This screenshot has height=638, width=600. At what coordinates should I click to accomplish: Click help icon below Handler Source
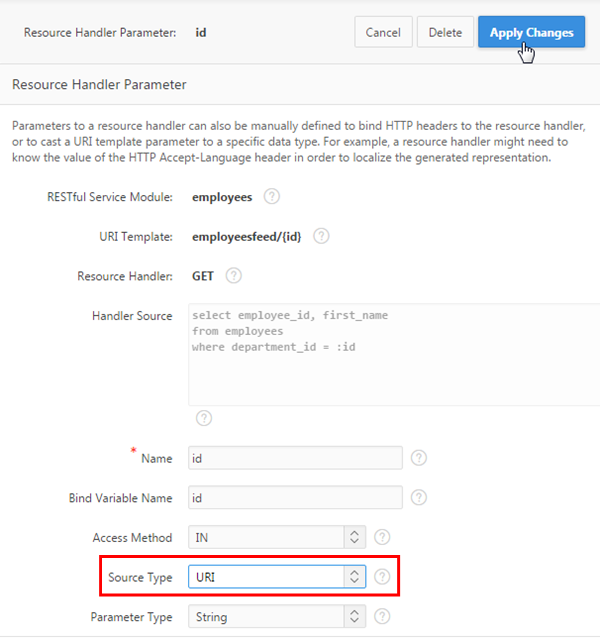click(204, 418)
